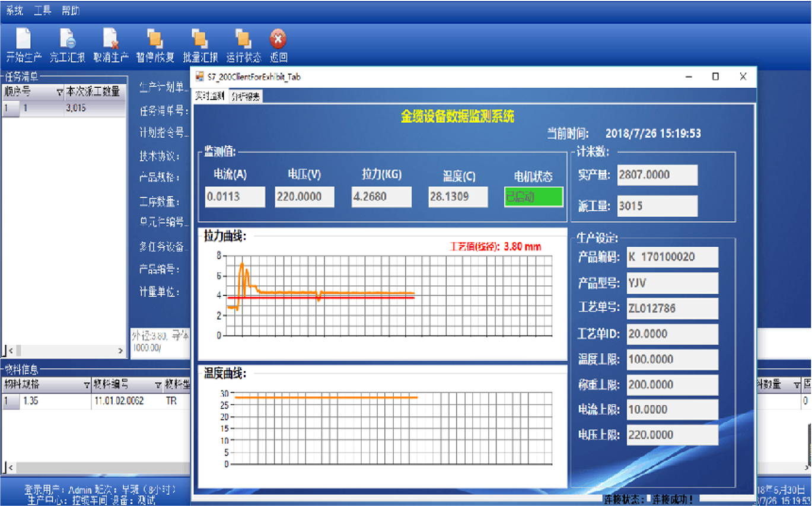Select row 1 header in 任务清单
Viewport: 812px width, 506px height.
(10, 109)
